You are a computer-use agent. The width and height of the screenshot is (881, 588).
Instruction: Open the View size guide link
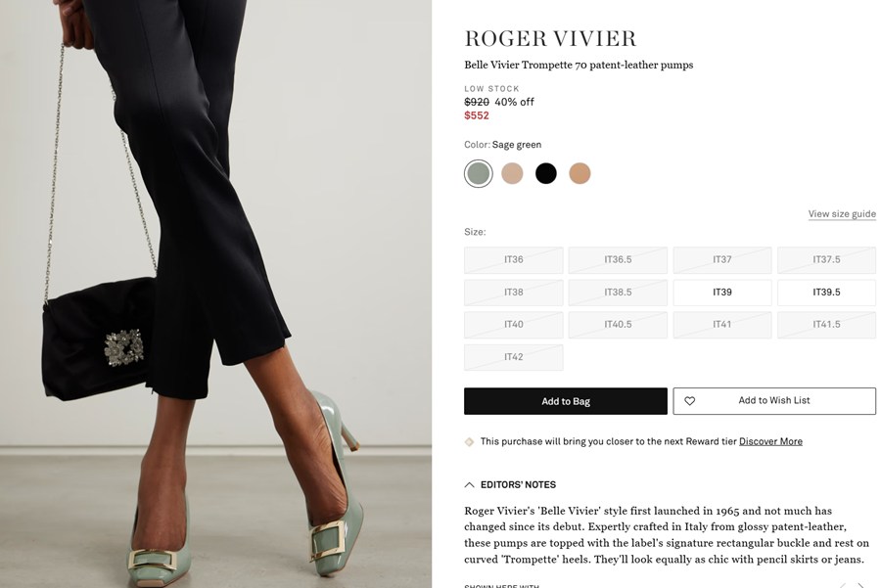tap(842, 214)
